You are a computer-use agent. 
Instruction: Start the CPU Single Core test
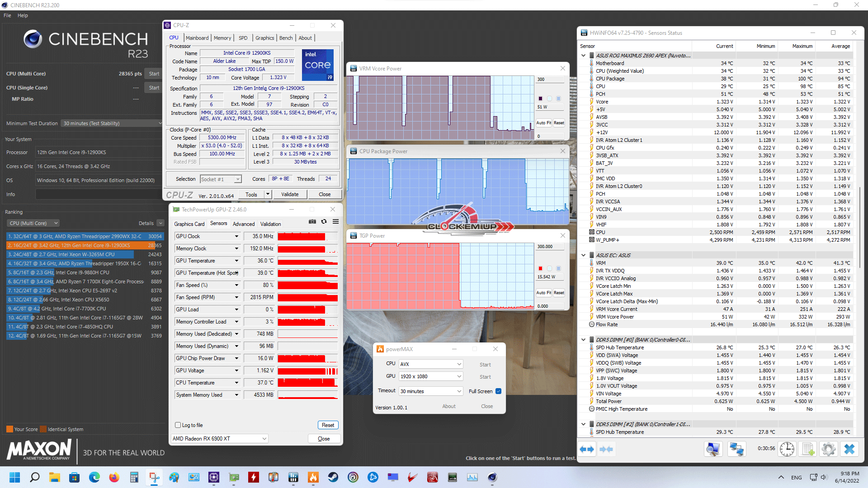(154, 88)
